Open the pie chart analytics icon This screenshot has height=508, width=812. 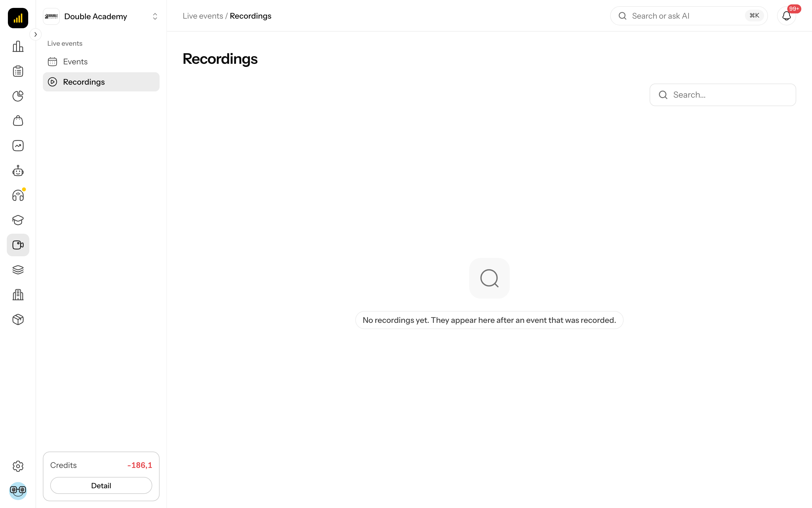(18, 96)
